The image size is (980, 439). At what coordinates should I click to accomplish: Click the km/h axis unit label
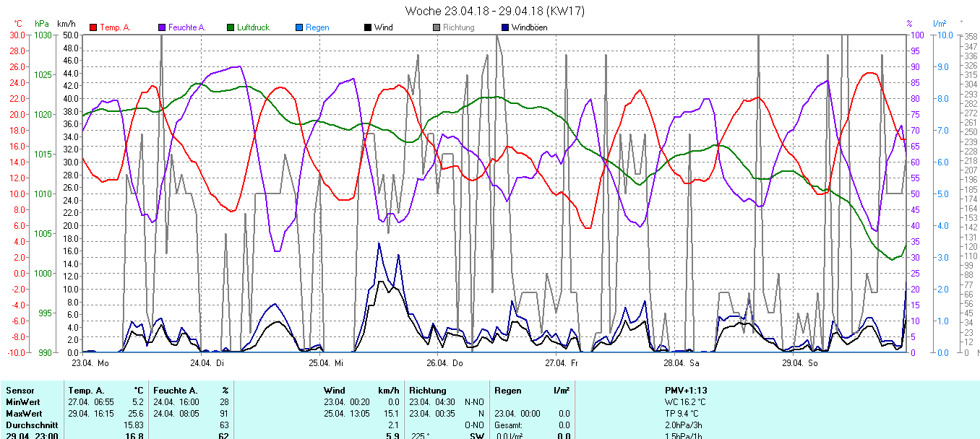pos(65,24)
